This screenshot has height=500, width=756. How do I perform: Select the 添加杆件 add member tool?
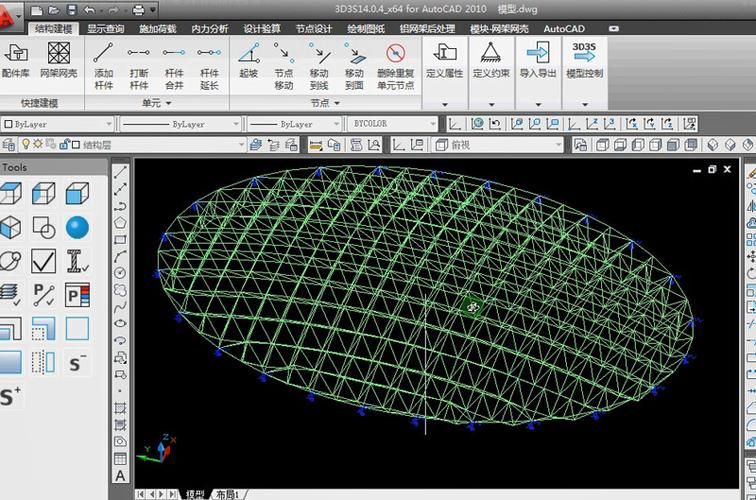(x=103, y=62)
